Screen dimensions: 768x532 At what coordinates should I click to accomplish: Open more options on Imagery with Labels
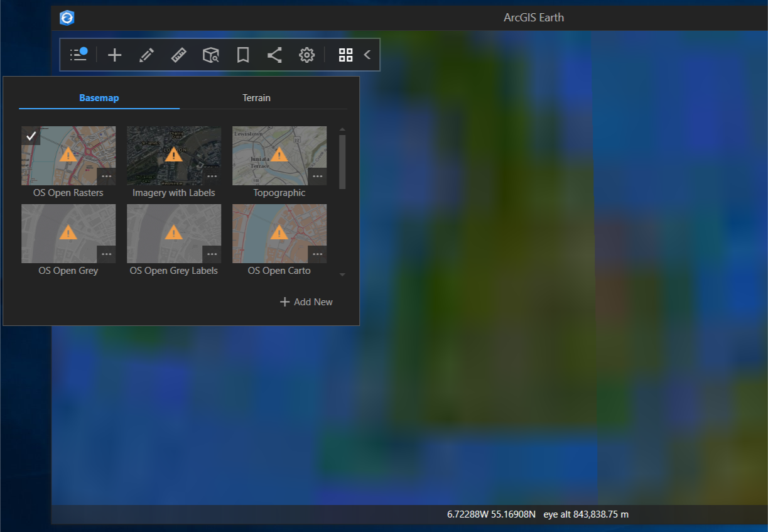[x=212, y=176]
